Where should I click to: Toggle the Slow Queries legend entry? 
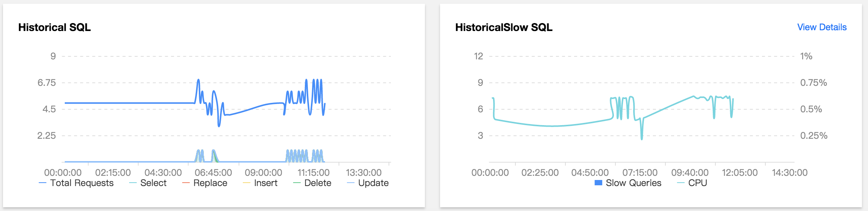(x=628, y=183)
